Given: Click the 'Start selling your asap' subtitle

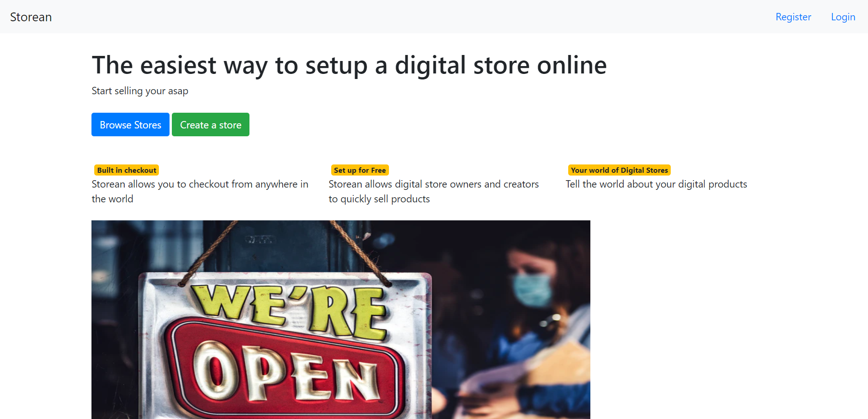Looking at the screenshot, I should [140, 91].
